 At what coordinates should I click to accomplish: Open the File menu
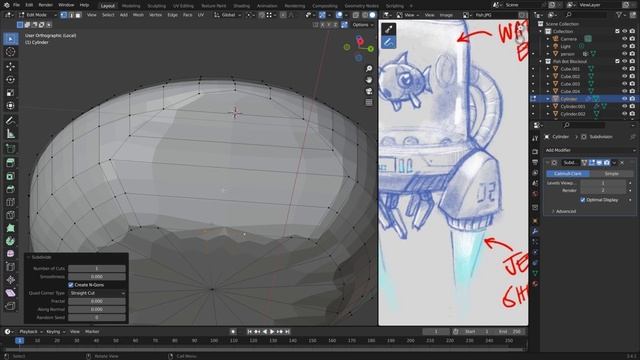16,5
